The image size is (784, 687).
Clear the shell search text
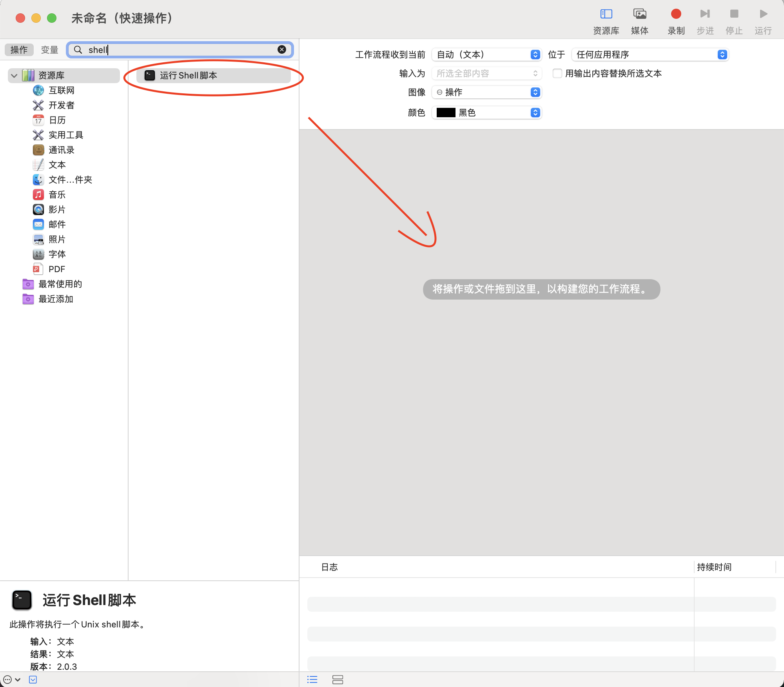click(281, 49)
